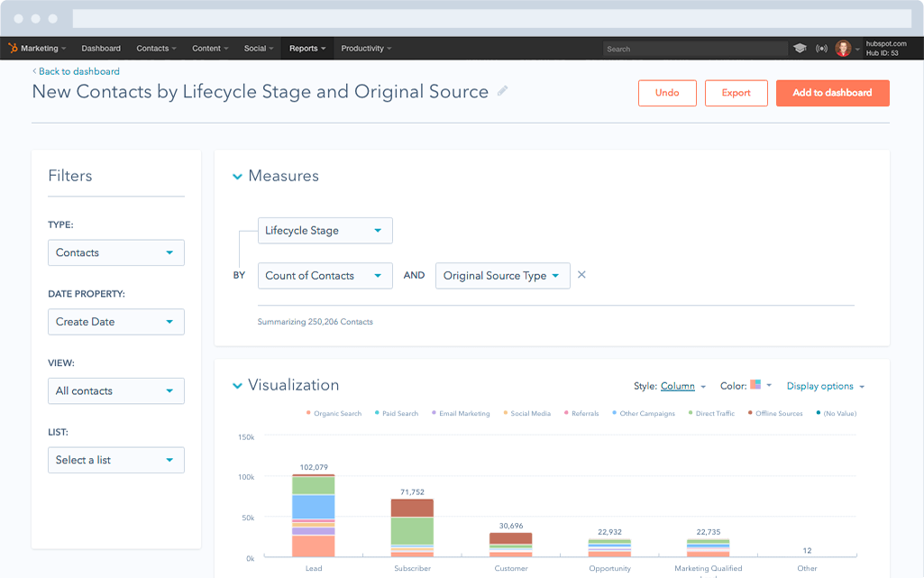
Task: Click the Add to dashboard button
Action: pyautogui.click(x=833, y=93)
